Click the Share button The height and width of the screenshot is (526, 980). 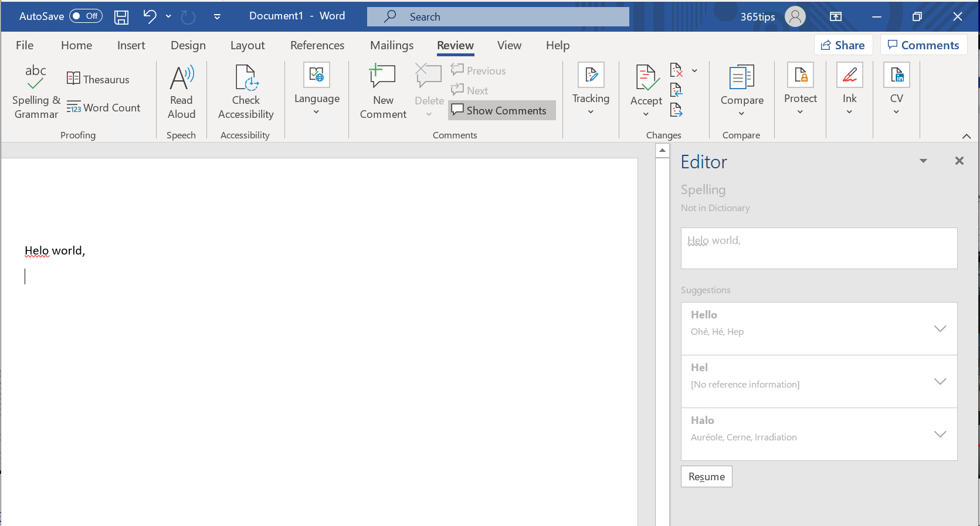(x=843, y=45)
